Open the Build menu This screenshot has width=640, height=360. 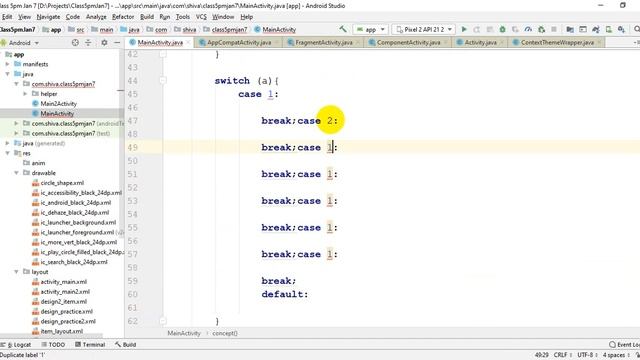point(147,17)
